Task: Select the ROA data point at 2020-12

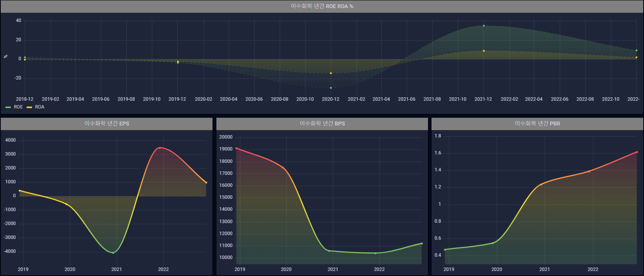Action: click(x=331, y=73)
